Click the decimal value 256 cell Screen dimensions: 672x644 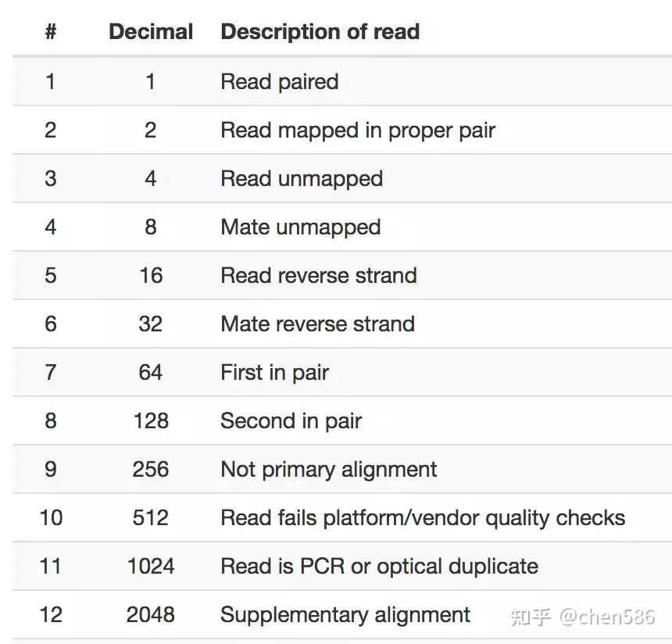click(x=151, y=469)
